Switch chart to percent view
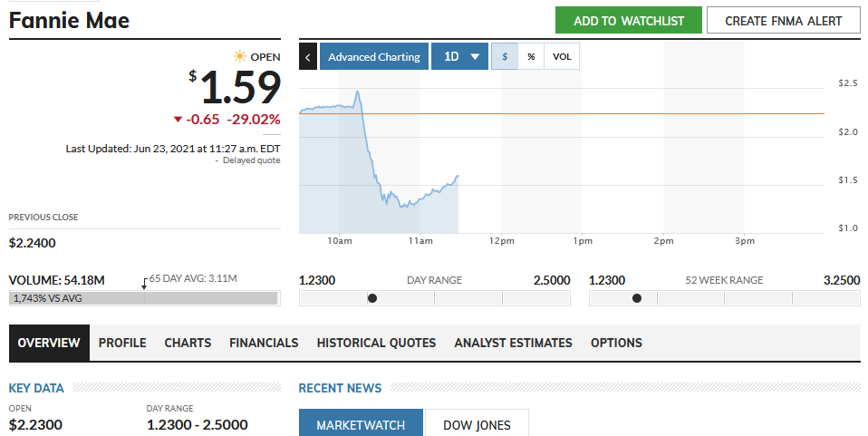 coord(531,56)
